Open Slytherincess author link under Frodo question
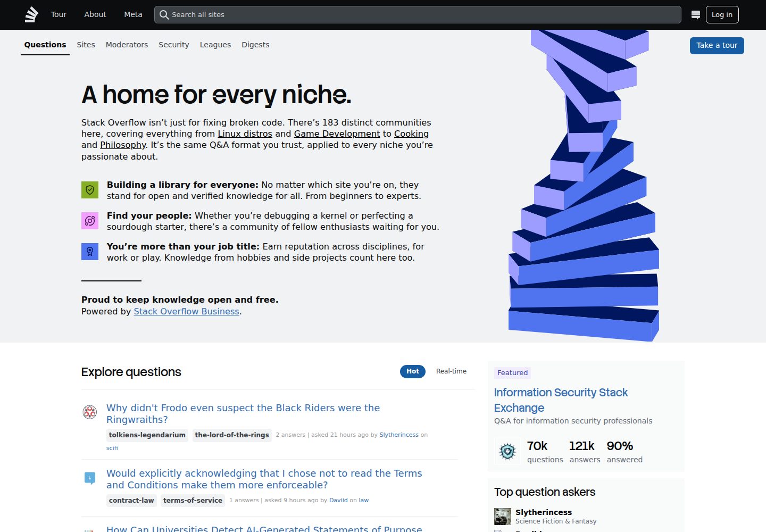This screenshot has height=532, width=766. [399, 435]
